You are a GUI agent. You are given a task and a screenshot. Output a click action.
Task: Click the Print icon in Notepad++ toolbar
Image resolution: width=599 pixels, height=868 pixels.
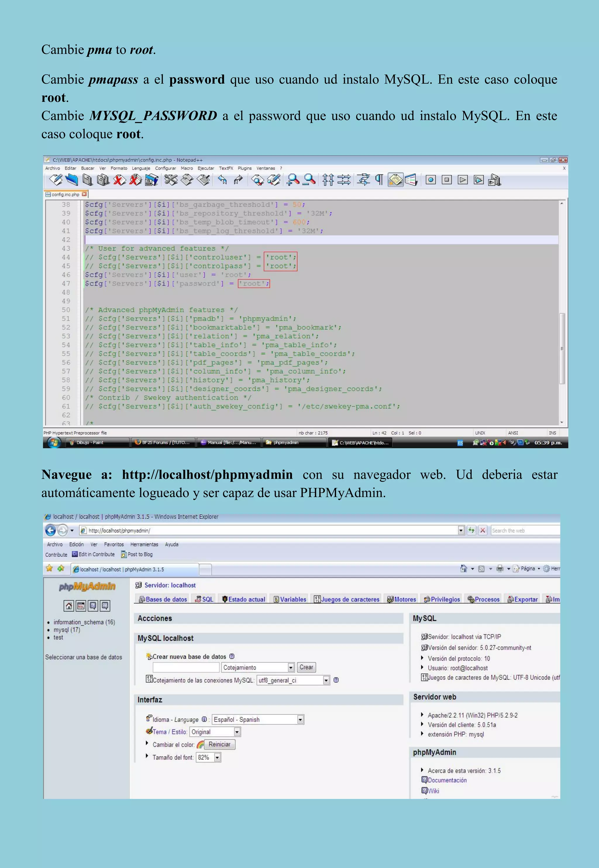tap(152, 180)
